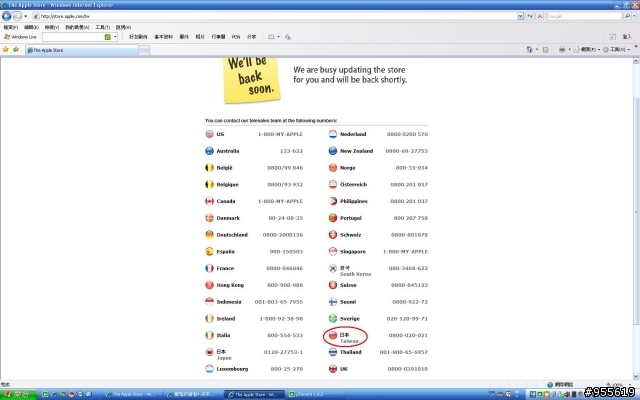Viewport: 640px width, 400px height.
Task: Open the third menu bar item (V)
Action: pos(52,27)
